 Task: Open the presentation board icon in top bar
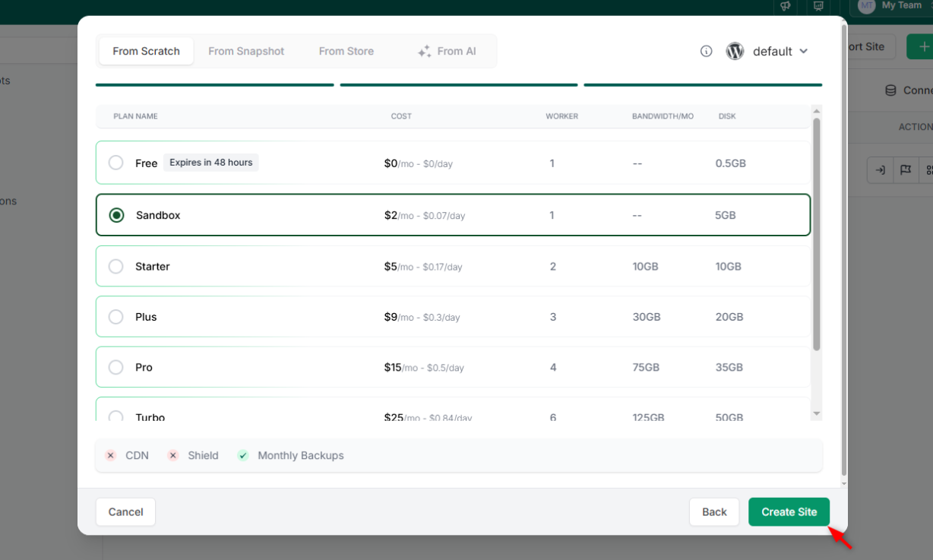(x=818, y=6)
